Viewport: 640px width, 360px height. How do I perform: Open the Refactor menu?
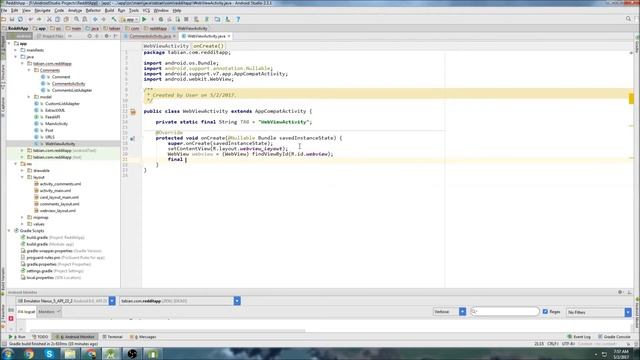coord(93,10)
